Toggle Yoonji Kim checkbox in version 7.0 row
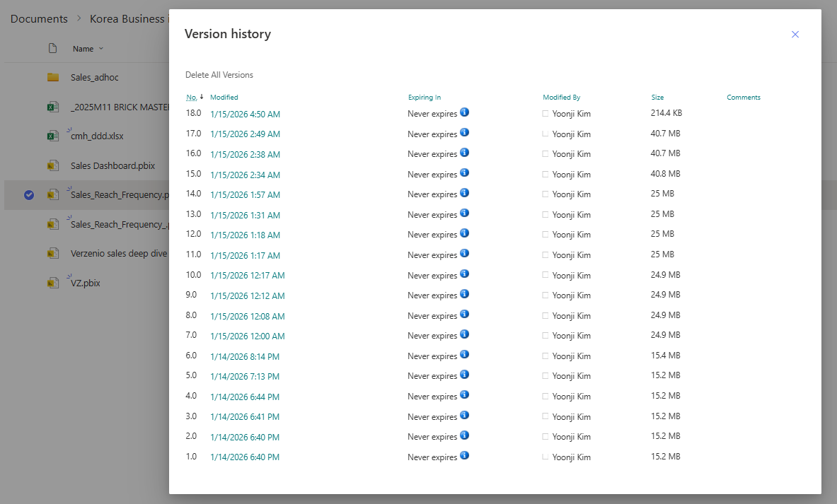Image resolution: width=837 pixels, height=504 pixels. (545, 336)
